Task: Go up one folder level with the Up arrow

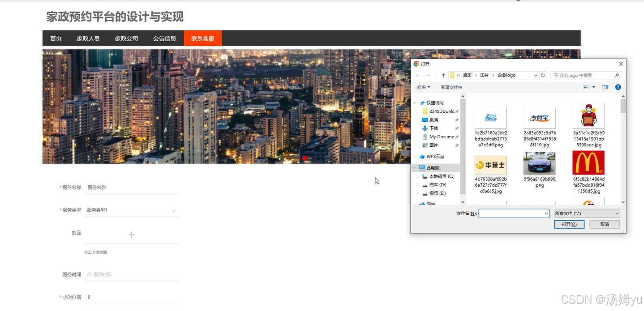Action: point(443,75)
